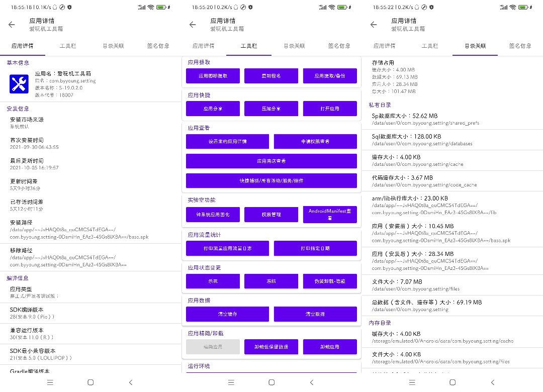Click the 应用图标提取 button

213,76
